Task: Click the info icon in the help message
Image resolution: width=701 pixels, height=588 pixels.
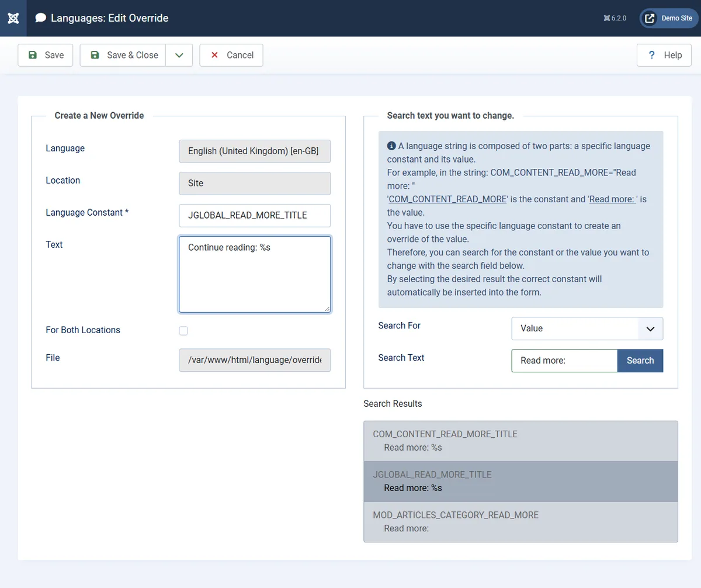Action: point(391,146)
